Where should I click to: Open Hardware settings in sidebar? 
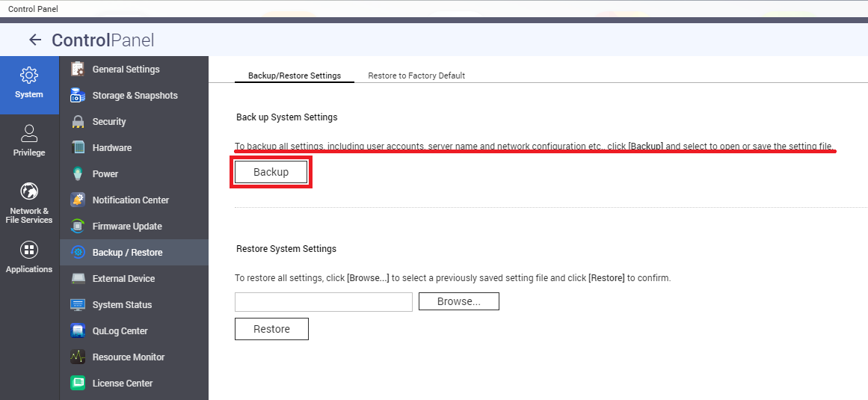pyautogui.click(x=111, y=148)
